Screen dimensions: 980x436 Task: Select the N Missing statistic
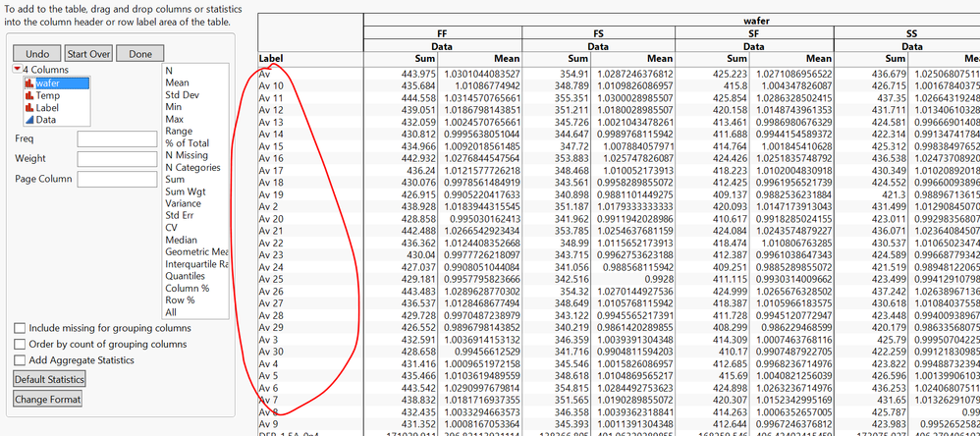[187, 155]
